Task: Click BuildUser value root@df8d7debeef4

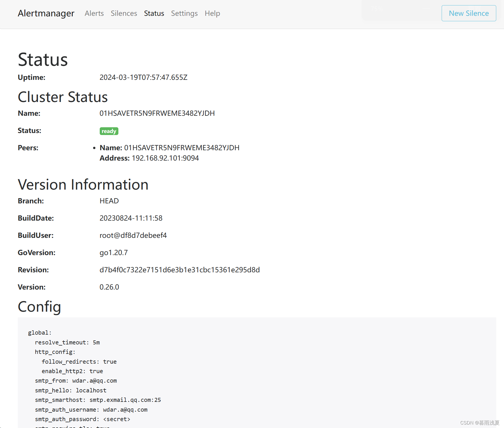Action: point(133,235)
